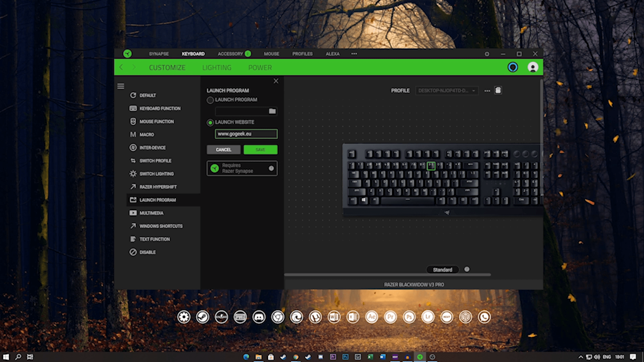
Task: Open Microsoft Edge in the taskbar
Action: point(246,357)
